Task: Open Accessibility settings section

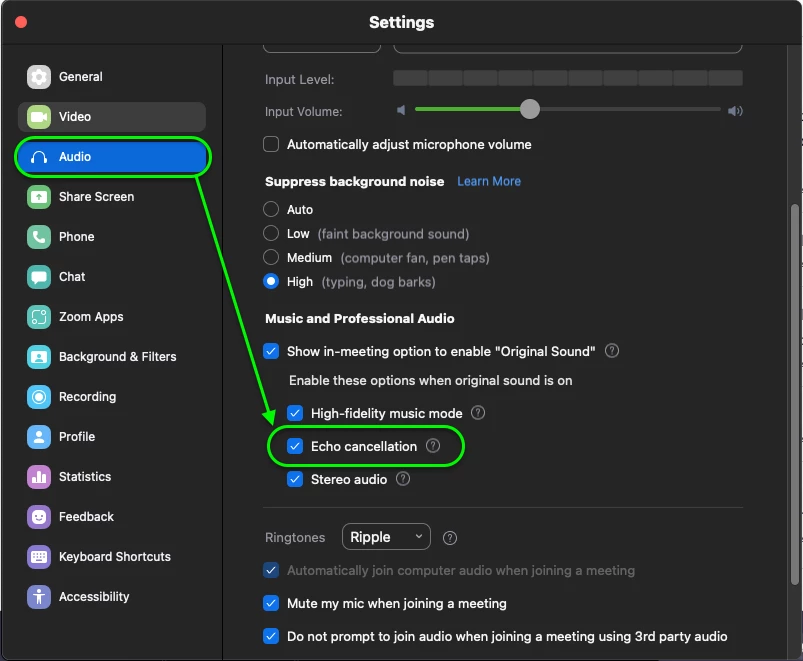Action: pos(112,596)
